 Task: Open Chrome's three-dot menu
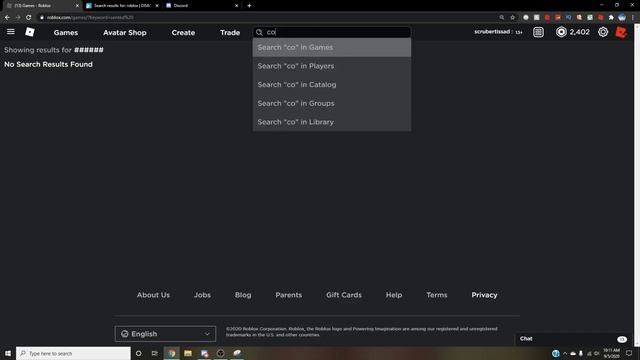tap(633, 18)
